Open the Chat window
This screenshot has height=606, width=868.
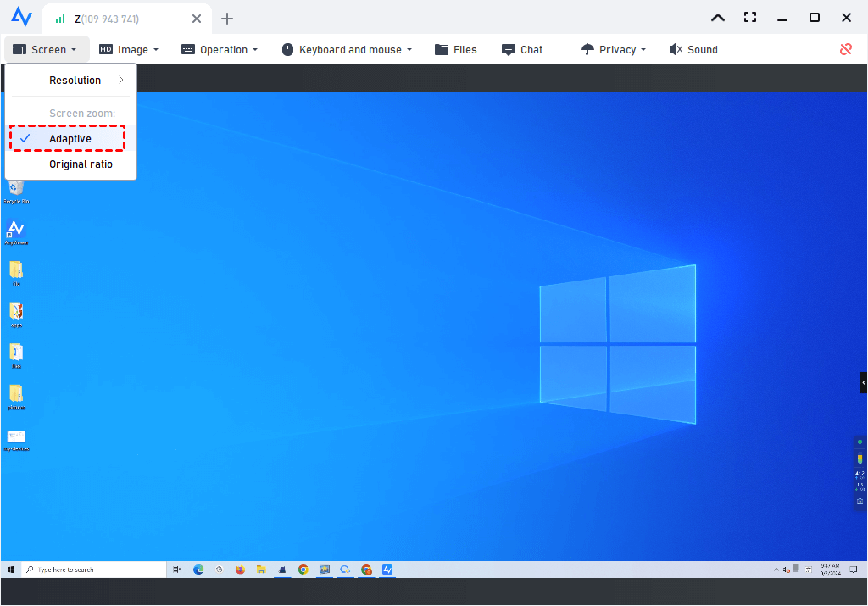click(x=521, y=49)
